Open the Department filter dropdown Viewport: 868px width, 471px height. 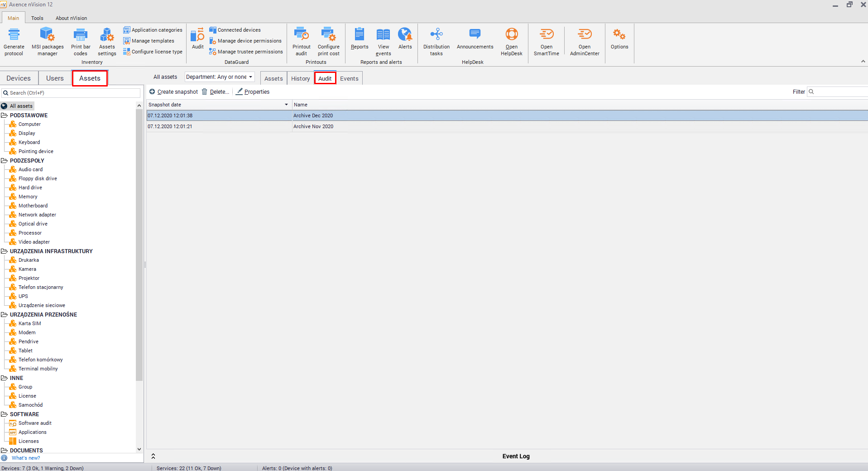pyautogui.click(x=220, y=77)
